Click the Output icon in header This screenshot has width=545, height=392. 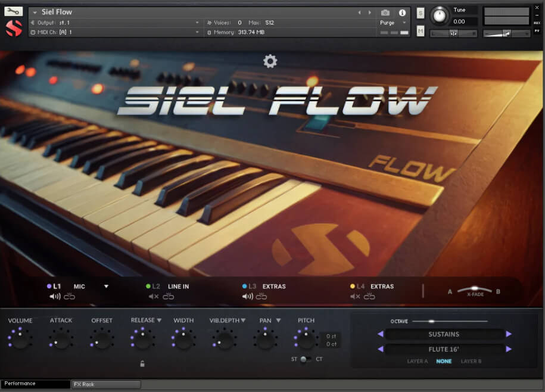pos(33,23)
